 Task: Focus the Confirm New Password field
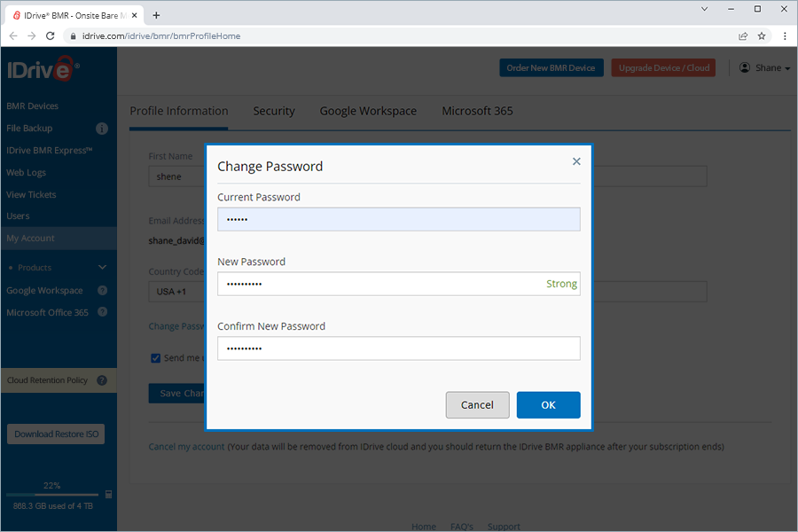(398, 348)
